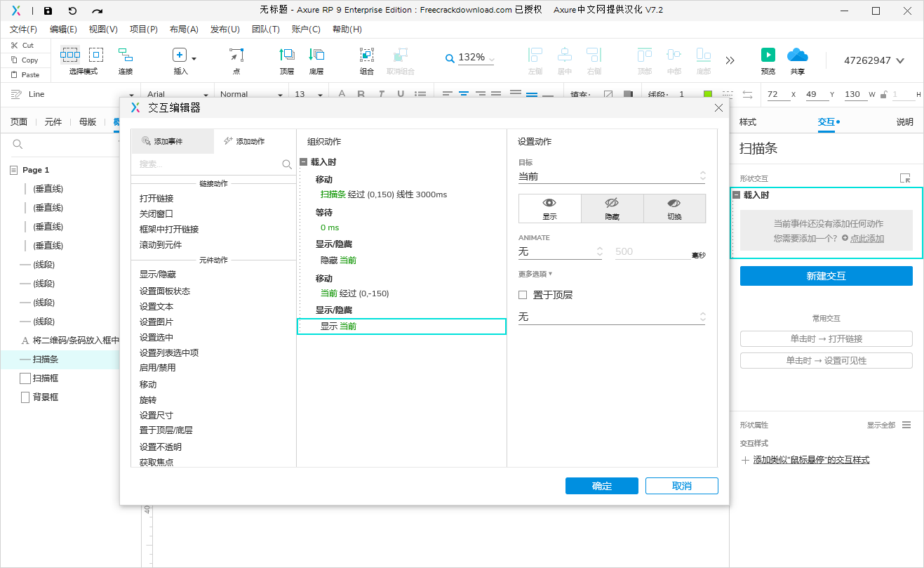Open the 13 font size dropdown

click(x=309, y=94)
